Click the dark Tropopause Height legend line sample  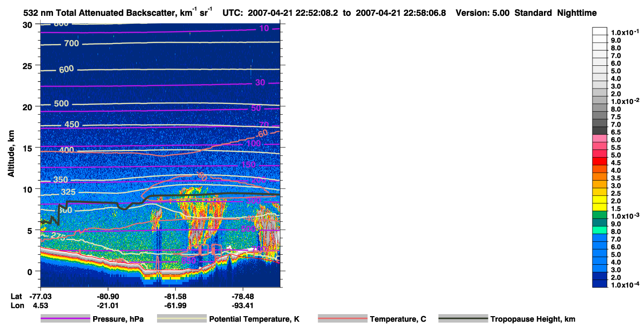point(463,319)
